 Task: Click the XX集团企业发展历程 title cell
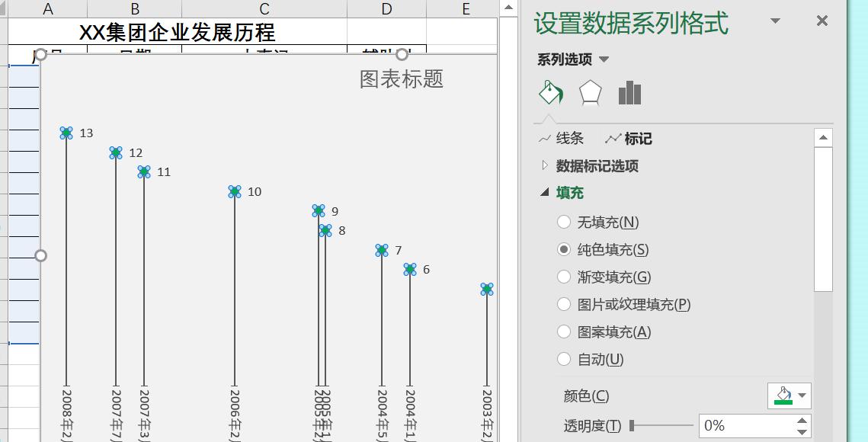[177, 32]
